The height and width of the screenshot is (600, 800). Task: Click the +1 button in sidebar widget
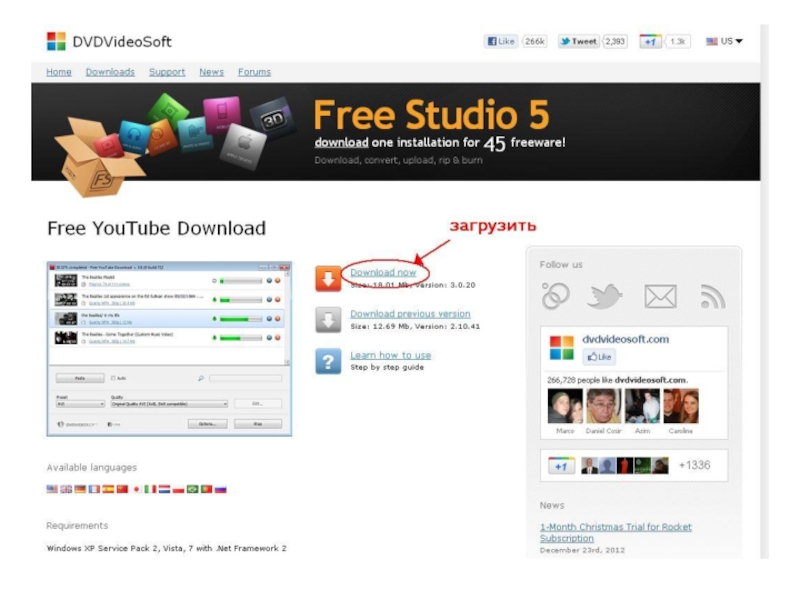561,466
